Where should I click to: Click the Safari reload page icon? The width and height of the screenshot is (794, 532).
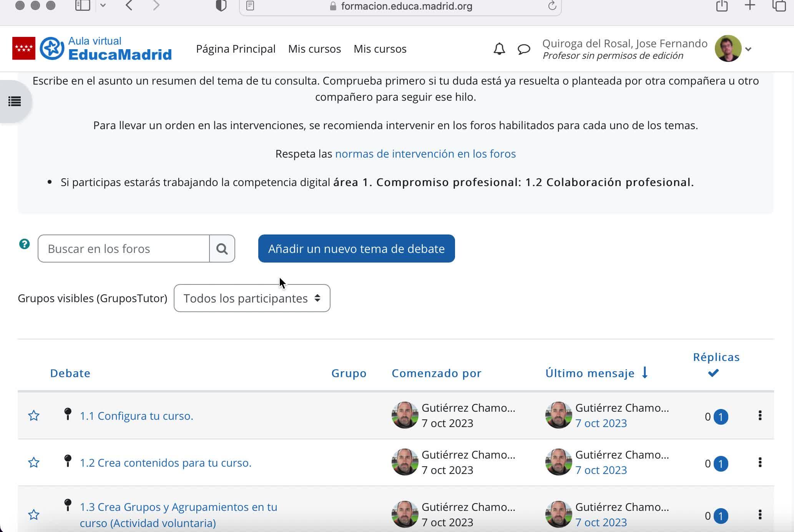552,6
